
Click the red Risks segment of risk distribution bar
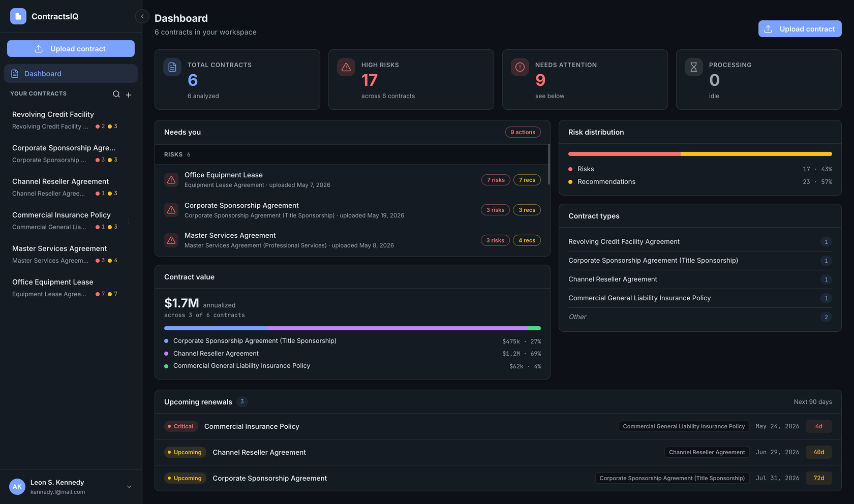[x=624, y=154]
